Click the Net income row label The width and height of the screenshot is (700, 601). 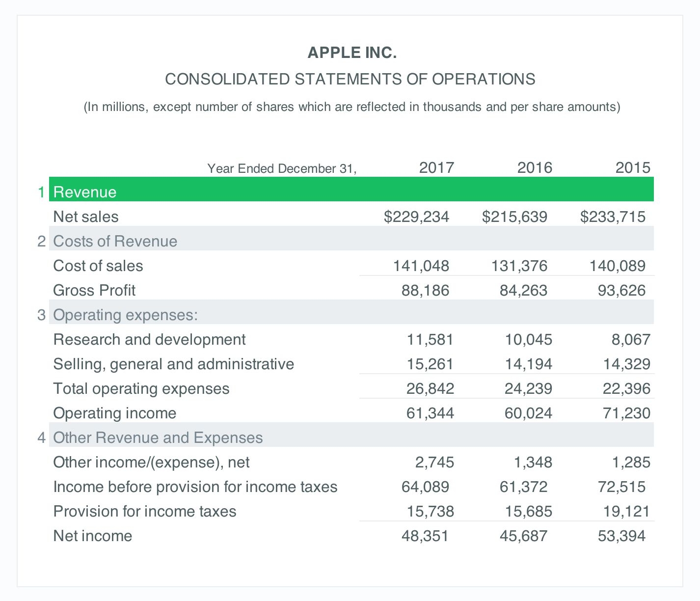coord(92,535)
